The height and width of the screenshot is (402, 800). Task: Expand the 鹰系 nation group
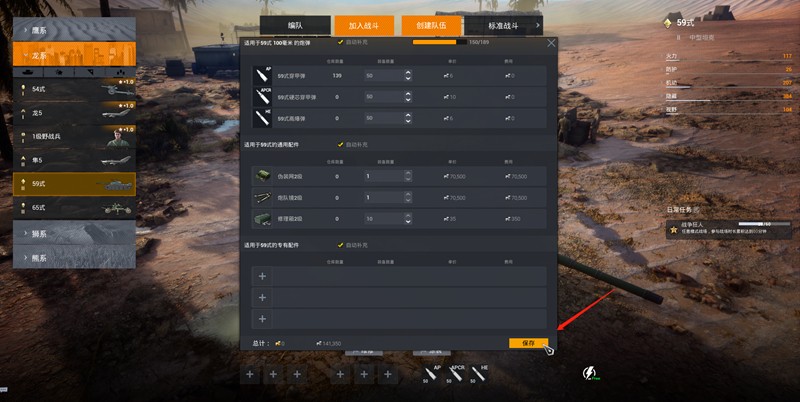pyautogui.click(x=74, y=30)
